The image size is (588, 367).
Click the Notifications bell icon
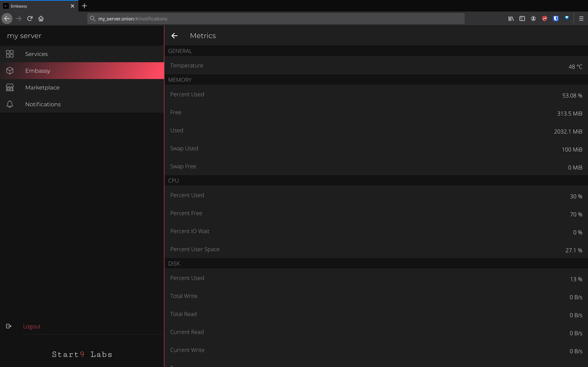tap(10, 104)
